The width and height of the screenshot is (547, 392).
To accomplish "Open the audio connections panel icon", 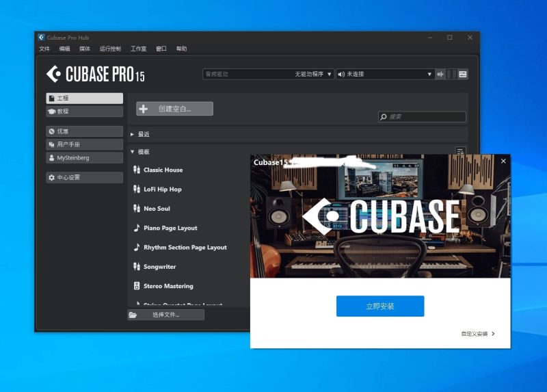I will (463, 74).
